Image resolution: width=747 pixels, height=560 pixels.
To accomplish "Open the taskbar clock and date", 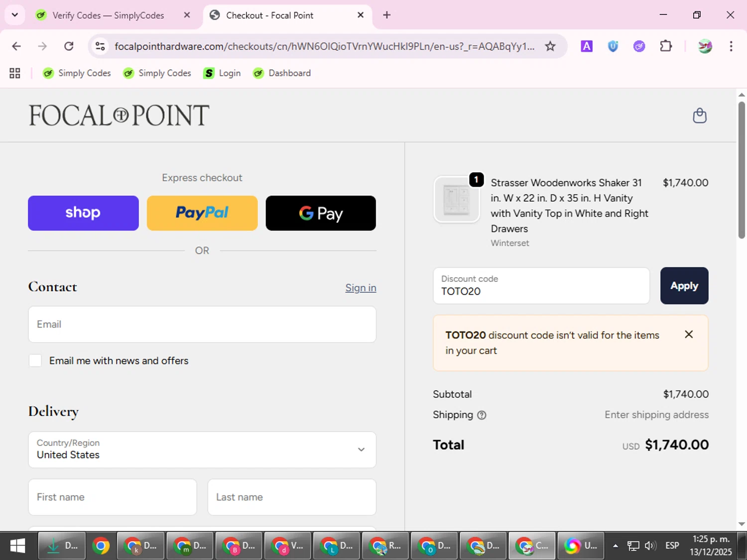I will 711,546.
